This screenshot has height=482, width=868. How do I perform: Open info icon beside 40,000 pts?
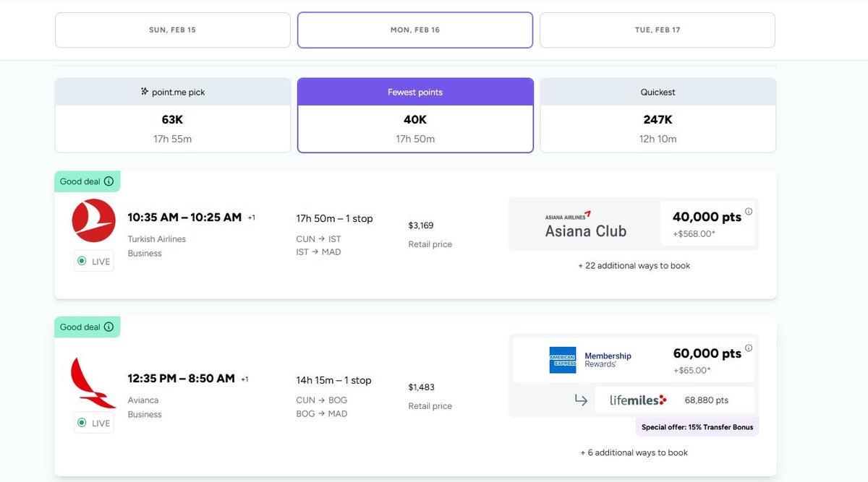click(x=749, y=212)
